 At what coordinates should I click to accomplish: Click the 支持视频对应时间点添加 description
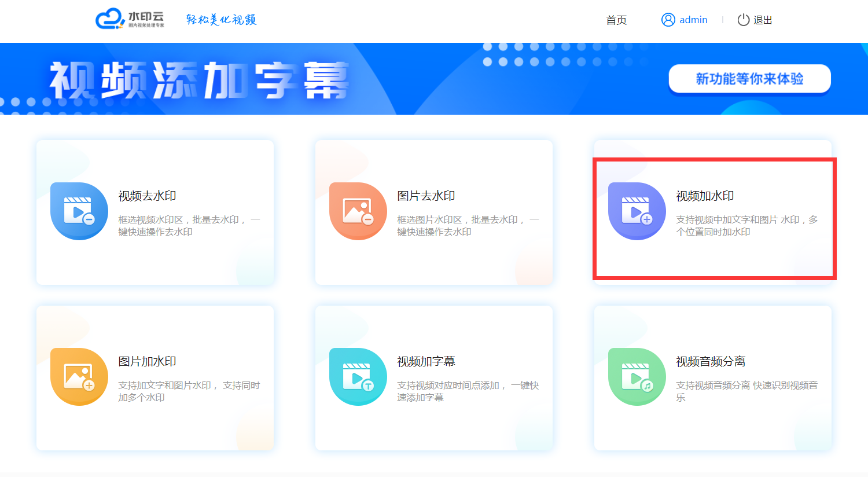click(468, 391)
